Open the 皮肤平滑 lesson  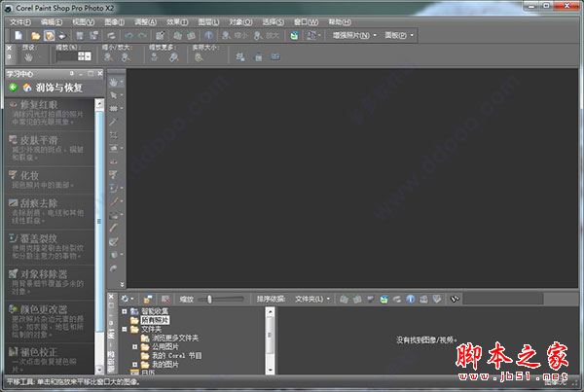tap(50, 149)
